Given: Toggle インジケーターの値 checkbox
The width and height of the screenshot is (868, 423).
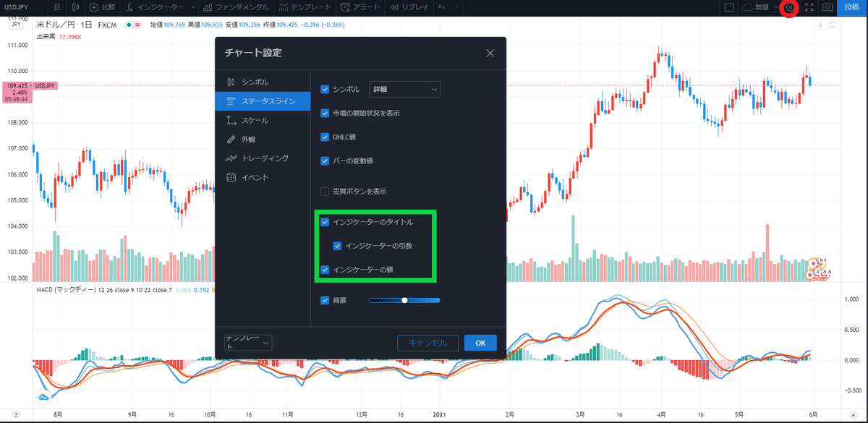Looking at the screenshot, I should 325,270.
